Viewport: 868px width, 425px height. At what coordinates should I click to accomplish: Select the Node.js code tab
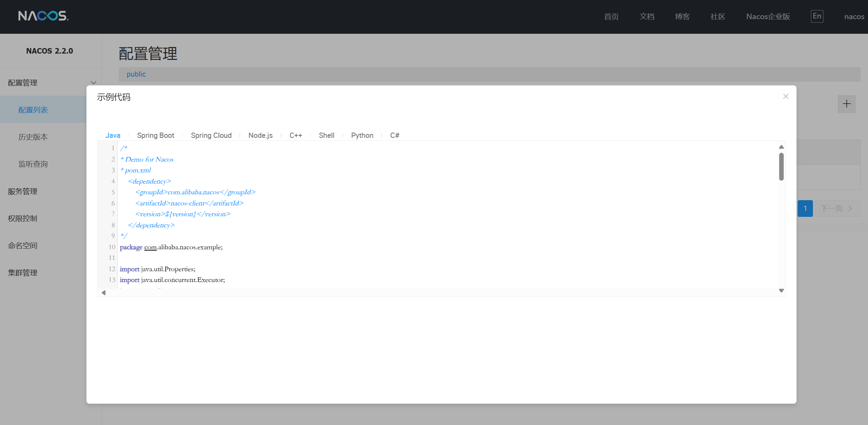click(260, 135)
